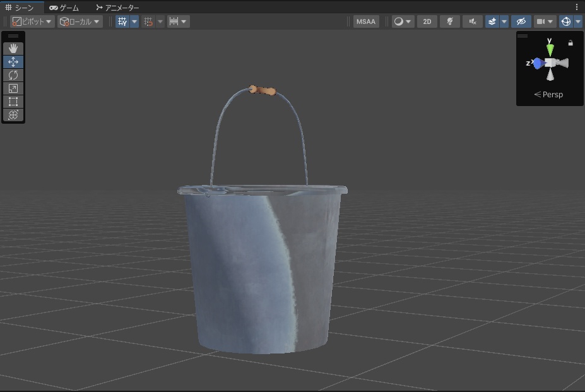The height and width of the screenshot is (392, 585).
Task: Open the grid settings dropdown arrow
Action: 134,21
